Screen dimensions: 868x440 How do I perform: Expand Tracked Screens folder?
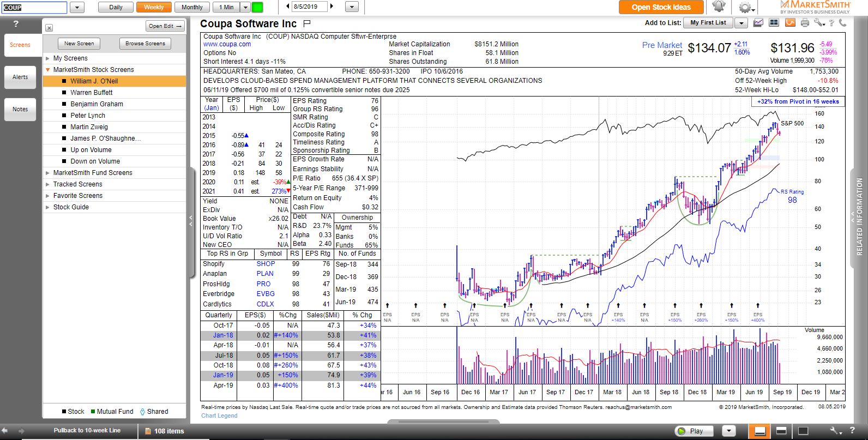[x=48, y=184]
